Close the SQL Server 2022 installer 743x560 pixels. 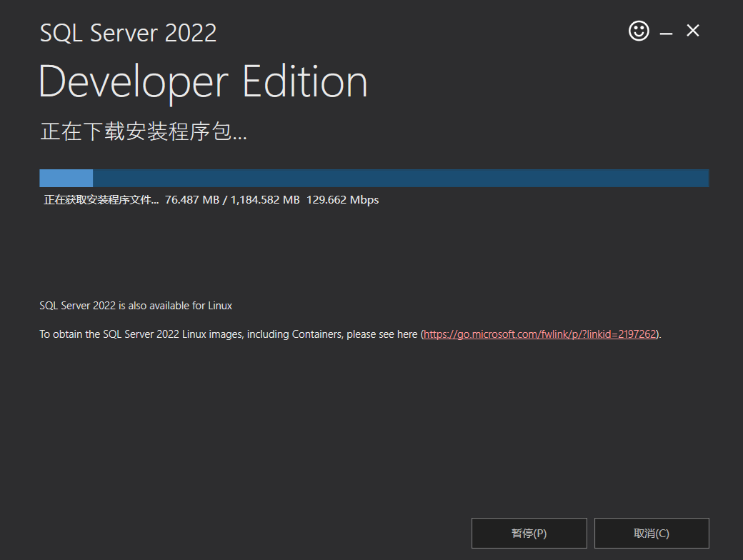(x=692, y=31)
